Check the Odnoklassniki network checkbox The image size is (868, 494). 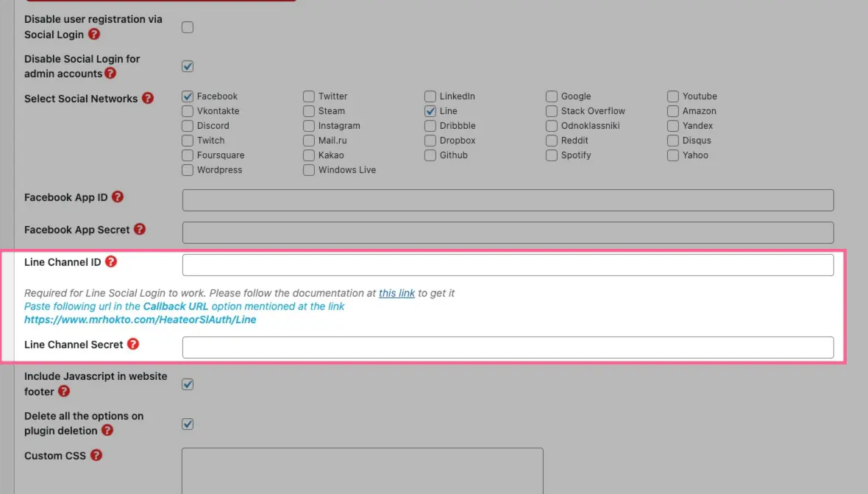[552, 126]
